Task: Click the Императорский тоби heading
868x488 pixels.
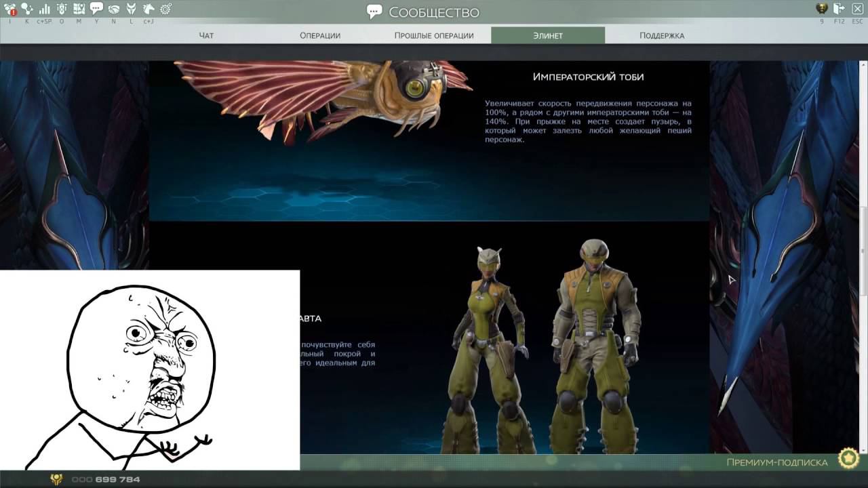Action: [x=588, y=77]
